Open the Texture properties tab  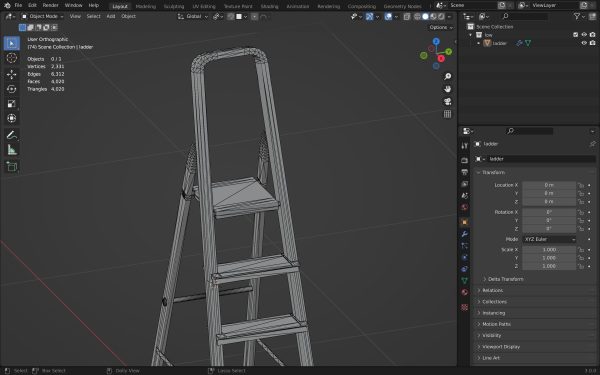pyautogui.click(x=465, y=307)
